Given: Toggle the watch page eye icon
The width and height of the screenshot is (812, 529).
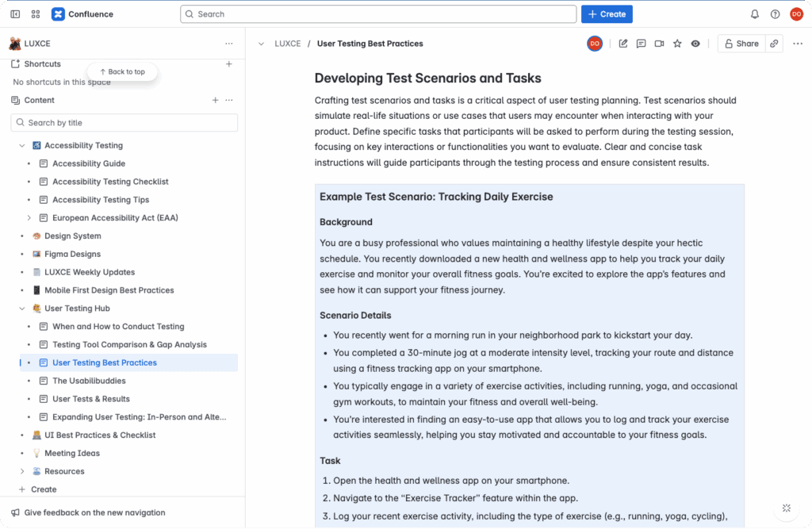Looking at the screenshot, I should pos(695,44).
